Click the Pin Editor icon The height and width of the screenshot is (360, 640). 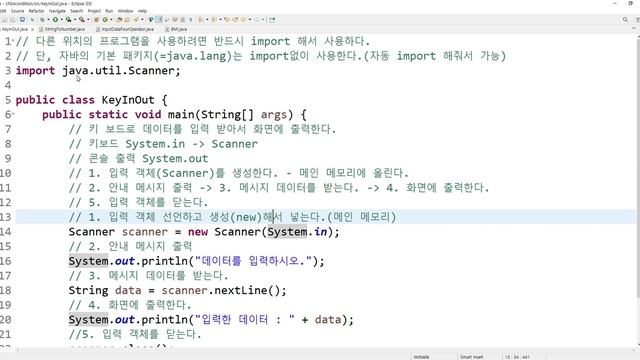point(272,20)
